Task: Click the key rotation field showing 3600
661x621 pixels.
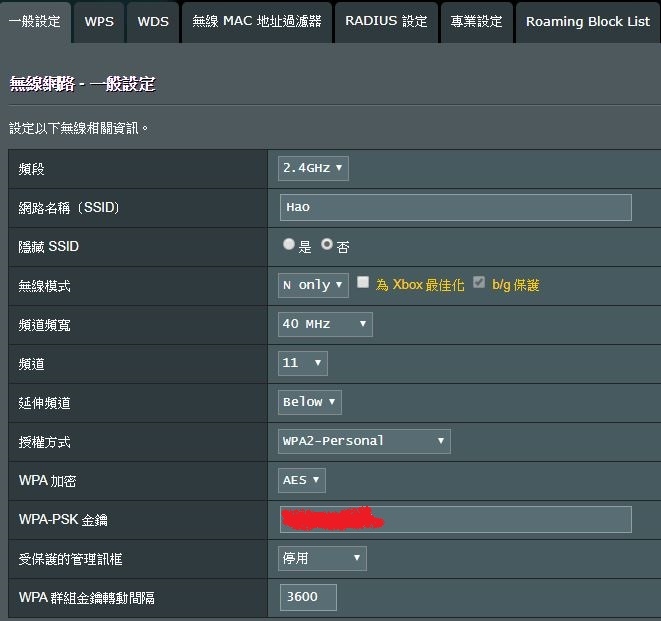Action: pyautogui.click(x=308, y=597)
